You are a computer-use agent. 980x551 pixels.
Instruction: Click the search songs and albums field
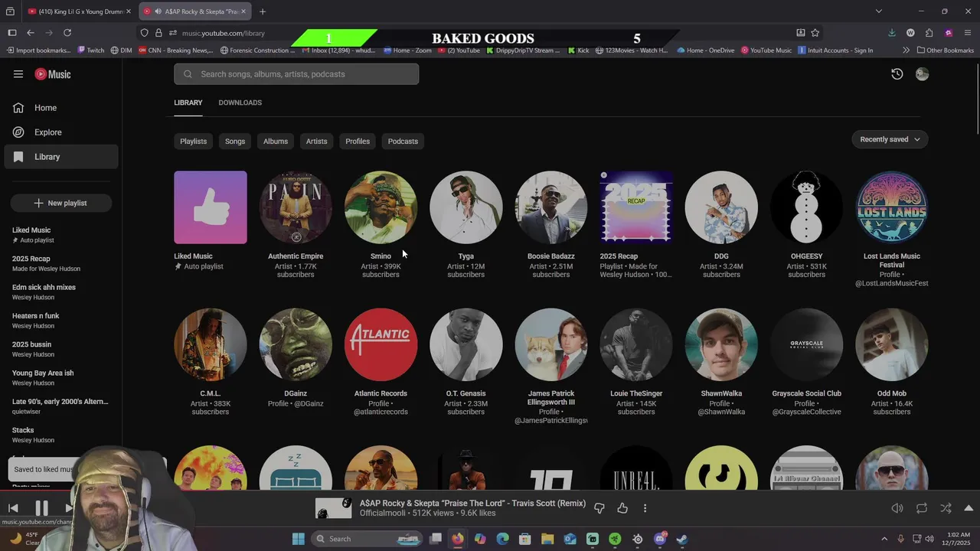[296, 74]
